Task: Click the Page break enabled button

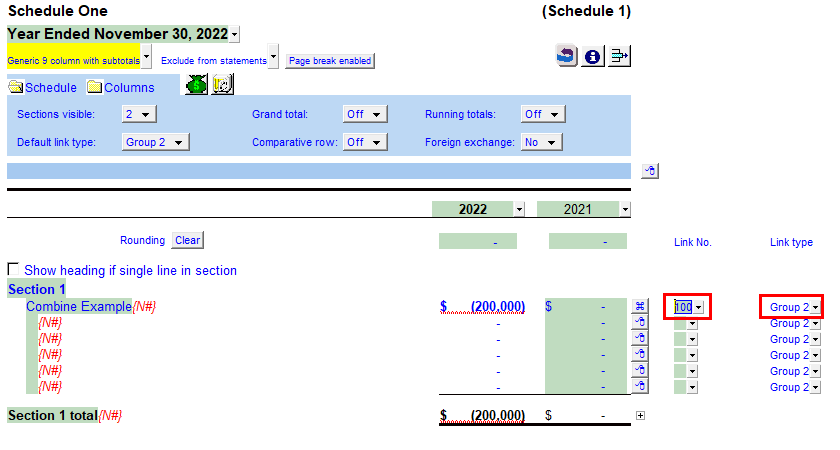Action: tap(330, 61)
